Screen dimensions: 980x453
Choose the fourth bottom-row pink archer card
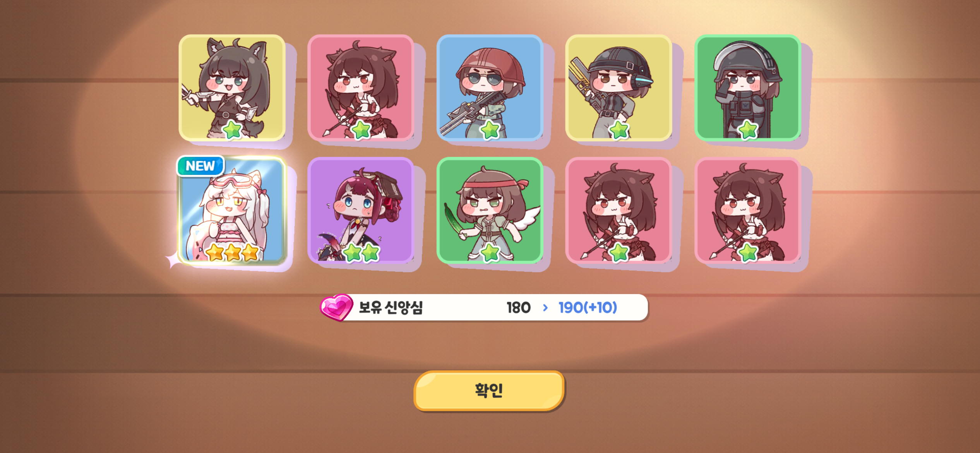tap(618, 210)
